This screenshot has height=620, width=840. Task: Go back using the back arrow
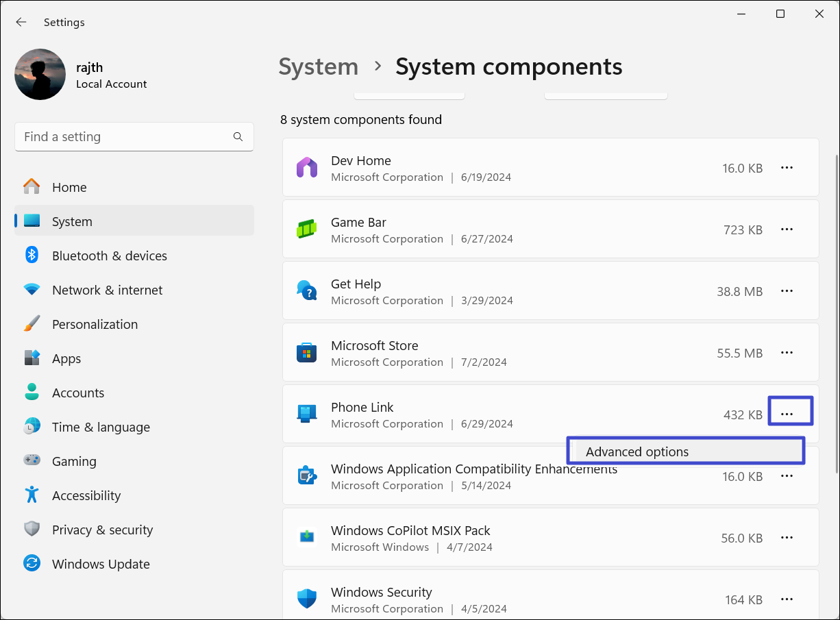(x=21, y=22)
